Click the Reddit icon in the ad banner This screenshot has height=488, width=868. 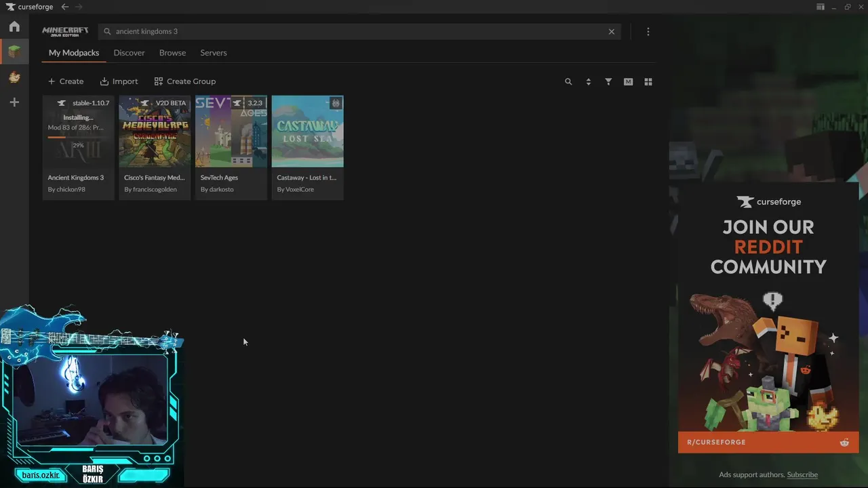coord(844,443)
